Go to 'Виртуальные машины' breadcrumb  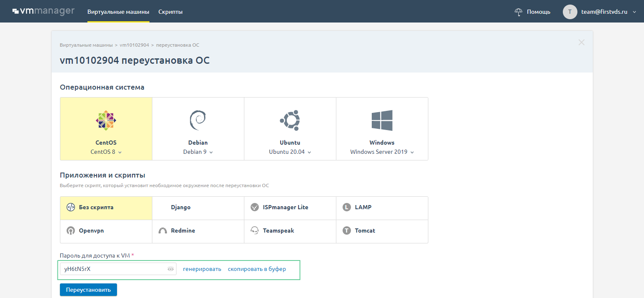coord(86,45)
